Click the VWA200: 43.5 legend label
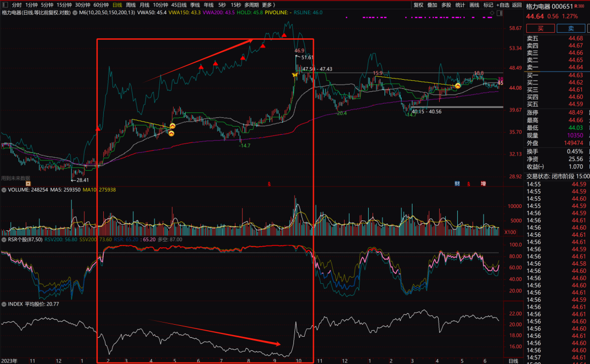Screen dimensions: 590x364 (x=219, y=13)
